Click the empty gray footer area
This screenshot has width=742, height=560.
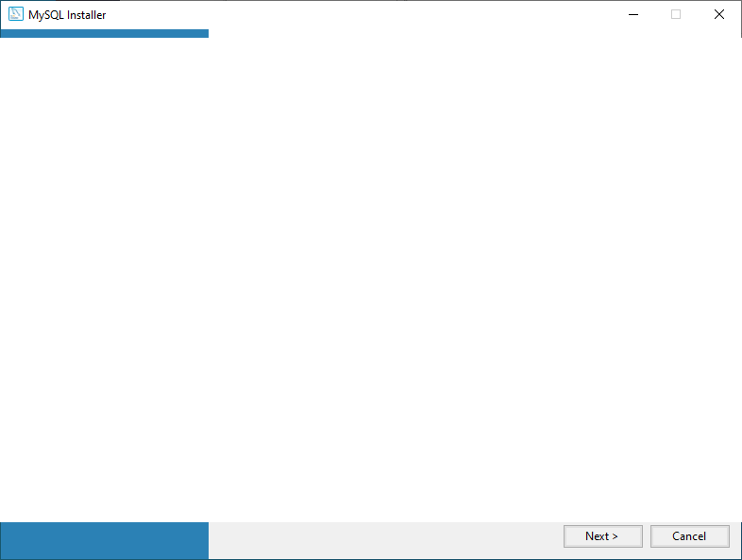point(378,540)
